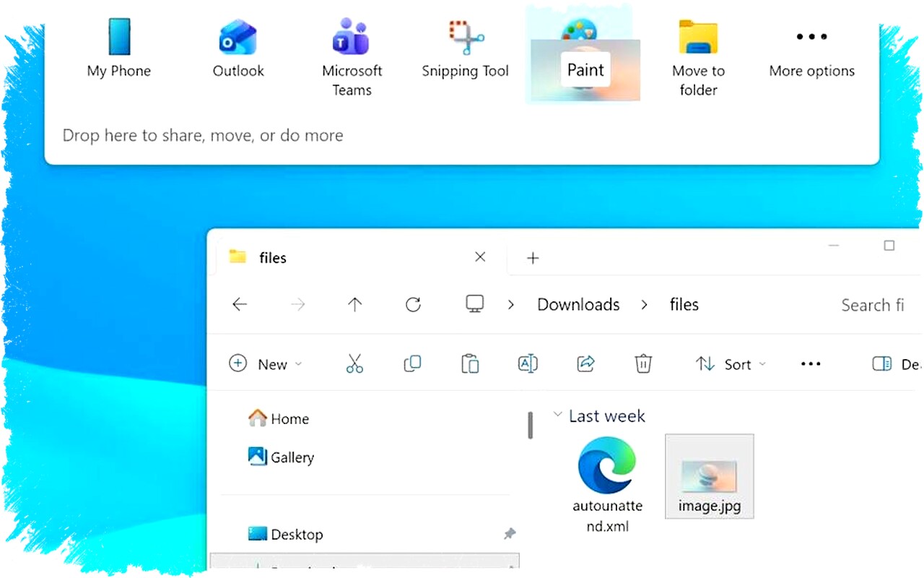Open the New dropdown menu
This screenshot has height=578, width=924.
266,364
